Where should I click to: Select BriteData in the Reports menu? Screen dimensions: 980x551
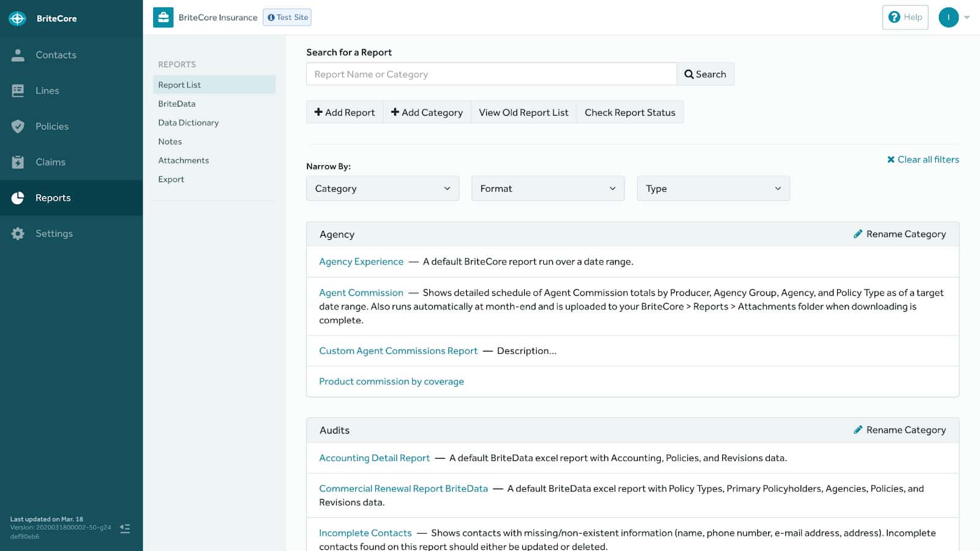coord(177,103)
